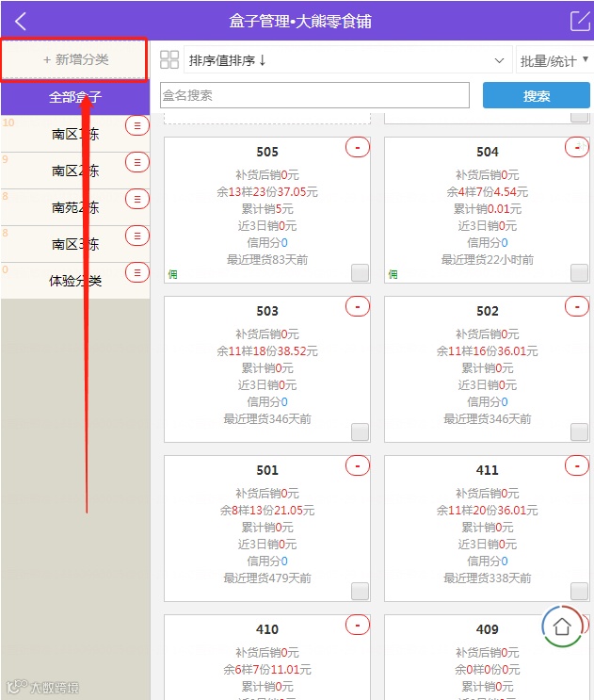Tap the floating home button
Screen dimensions: 594x700
click(562, 627)
